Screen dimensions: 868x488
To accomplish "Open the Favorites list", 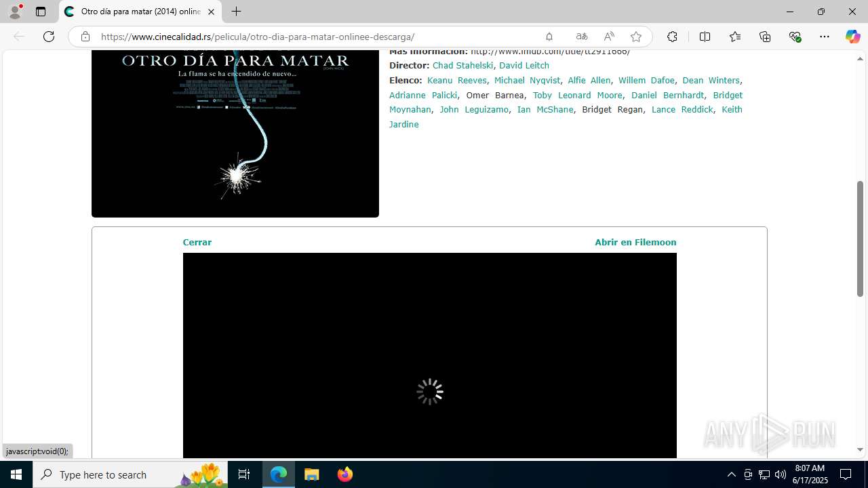I will click(735, 37).
